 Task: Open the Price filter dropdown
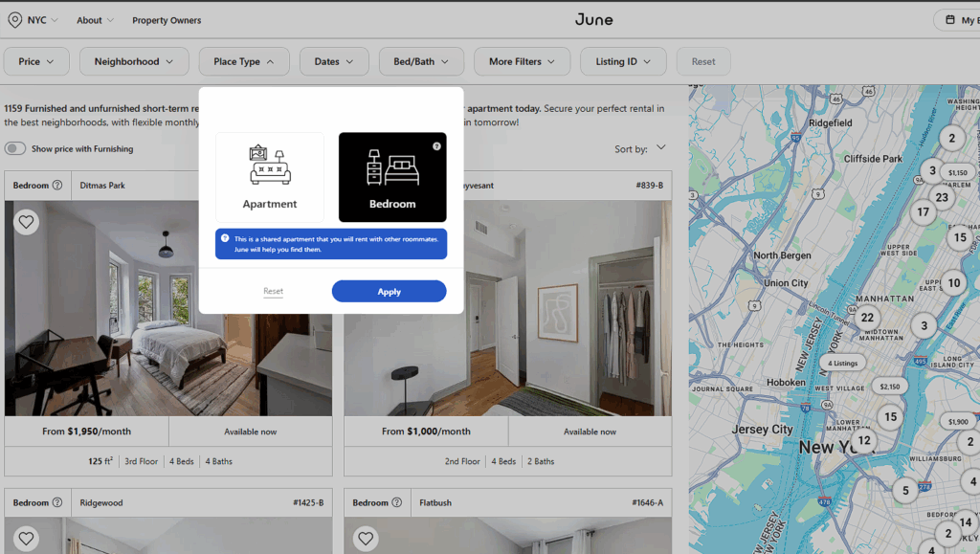[x=36, y=62]
